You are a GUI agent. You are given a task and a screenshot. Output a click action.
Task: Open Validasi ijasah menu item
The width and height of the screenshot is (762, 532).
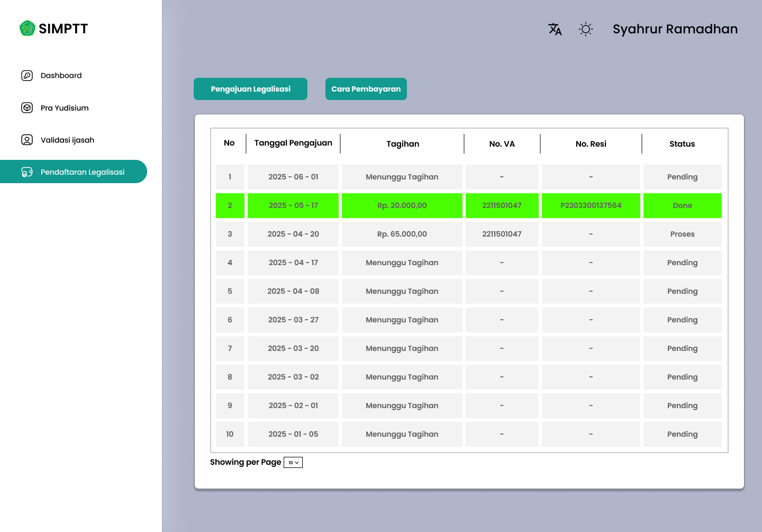[67, 140]
